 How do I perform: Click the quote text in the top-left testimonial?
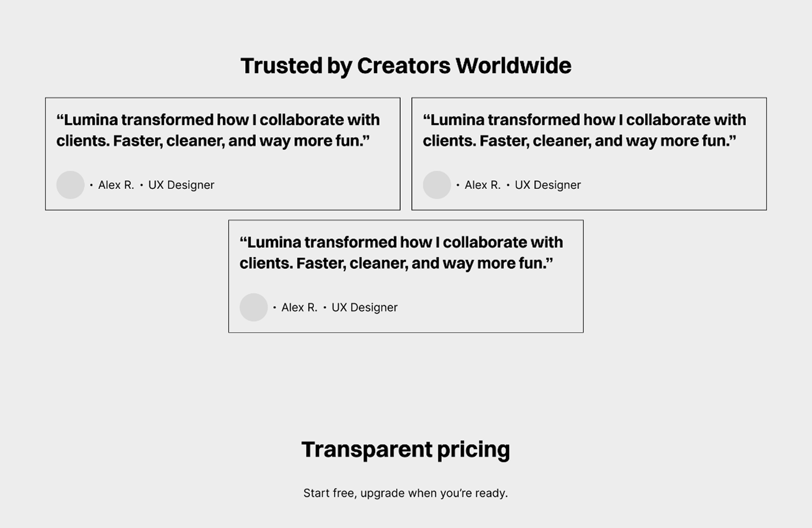tap(218, 130)
